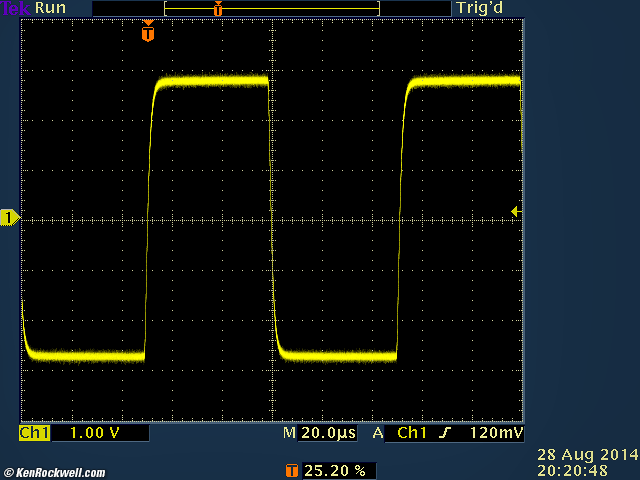Screen dimensions: 640x480
Task: Click the orange T icon beside 25.20 %
Action: coord(292,469)
